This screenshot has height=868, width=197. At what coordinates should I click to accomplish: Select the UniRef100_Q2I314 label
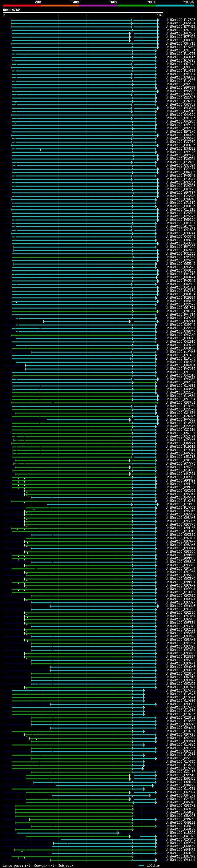(180, 430)
